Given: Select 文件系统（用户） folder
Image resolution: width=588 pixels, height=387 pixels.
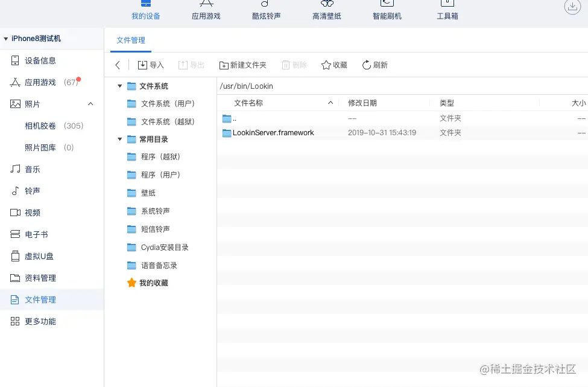Looking at the screenshot, I should pos(161,104).
